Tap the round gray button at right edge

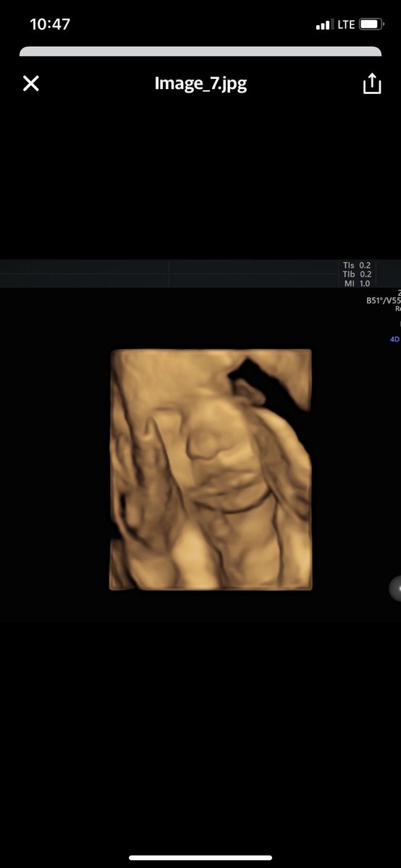[x=395, y=589]
